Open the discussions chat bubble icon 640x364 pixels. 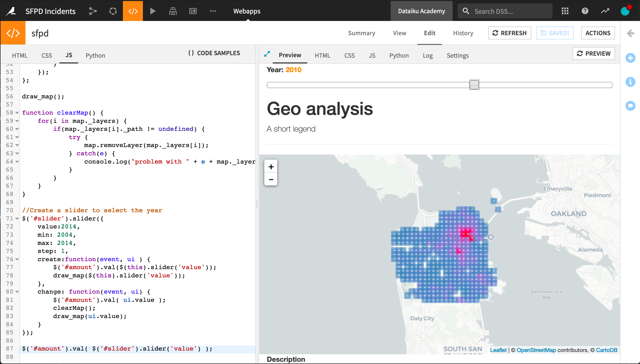click(630, 106)
